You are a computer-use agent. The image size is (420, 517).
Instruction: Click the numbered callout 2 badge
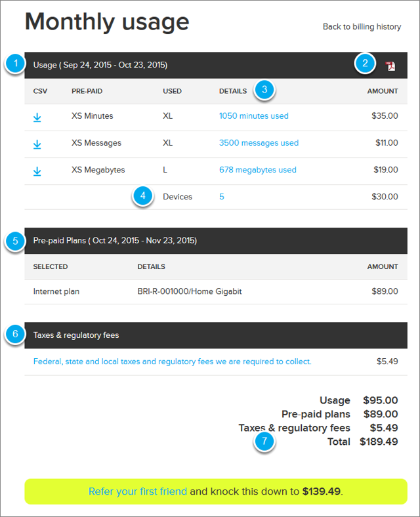pos(365,63)
